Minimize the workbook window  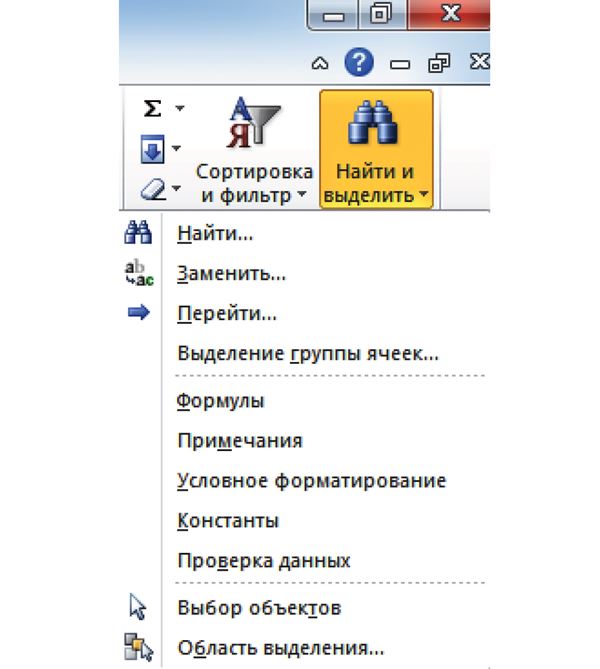pyautogui.click(x=400, y=64)
